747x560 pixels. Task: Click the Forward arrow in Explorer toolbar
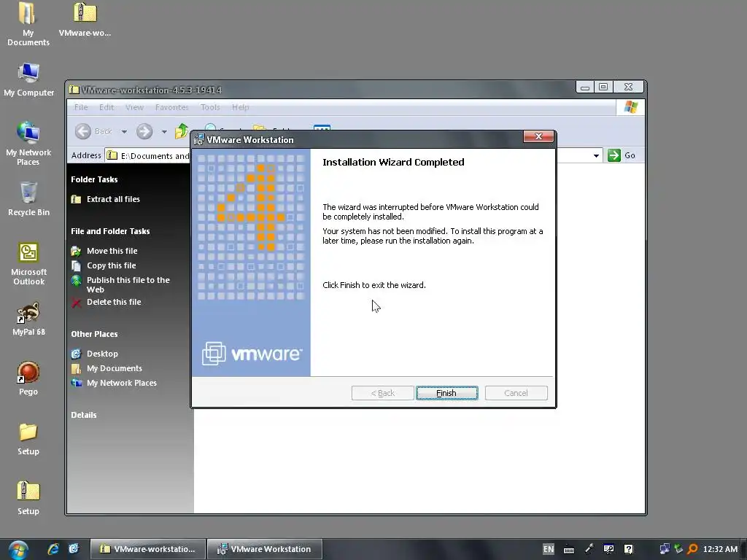click(144, 131)
